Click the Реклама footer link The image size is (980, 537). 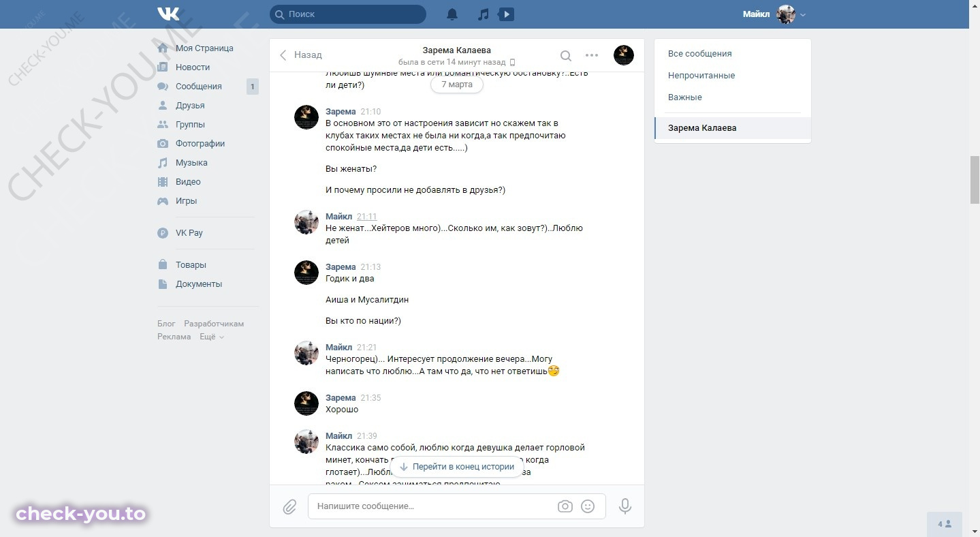[x=174, y=337]
